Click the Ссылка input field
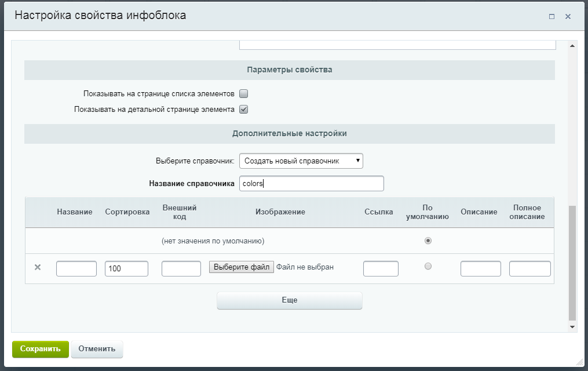The height and width of the screenshot is (371, 588). tap(381, 268)
